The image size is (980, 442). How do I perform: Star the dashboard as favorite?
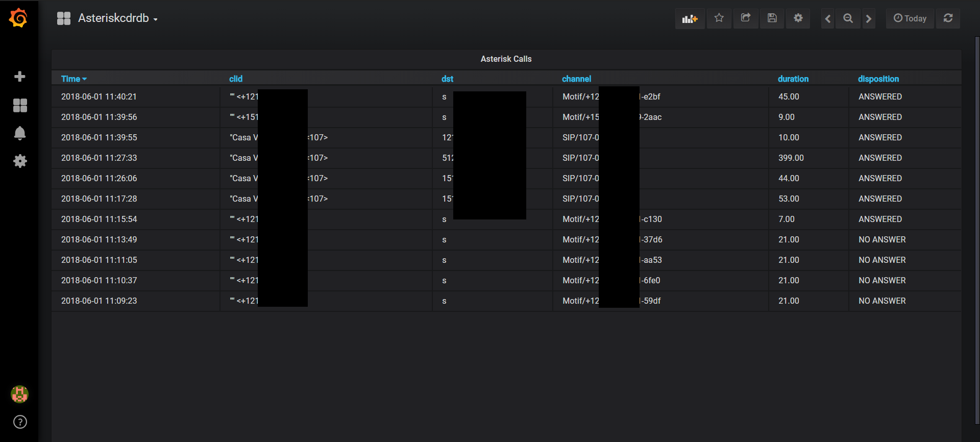(719, 18)
